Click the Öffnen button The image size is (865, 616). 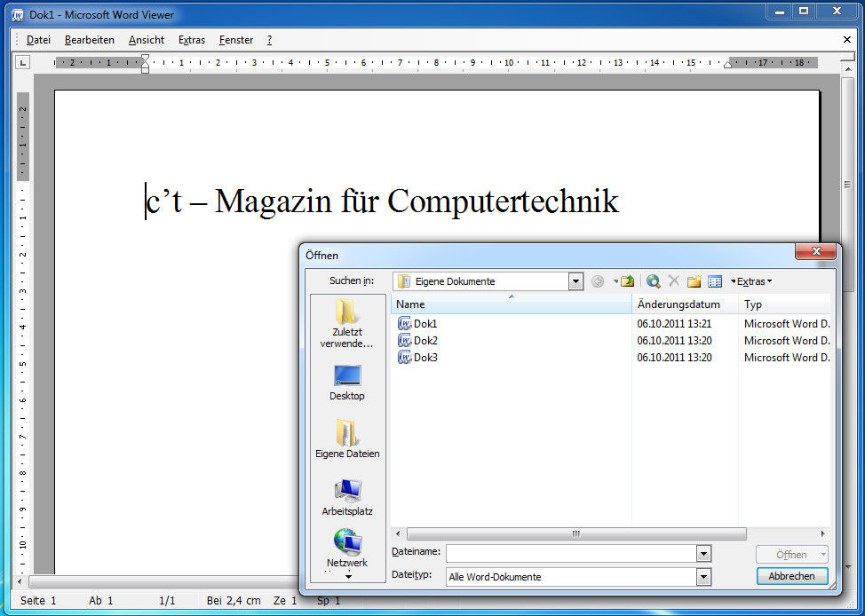pyautogui.click(x=791, y=554)
